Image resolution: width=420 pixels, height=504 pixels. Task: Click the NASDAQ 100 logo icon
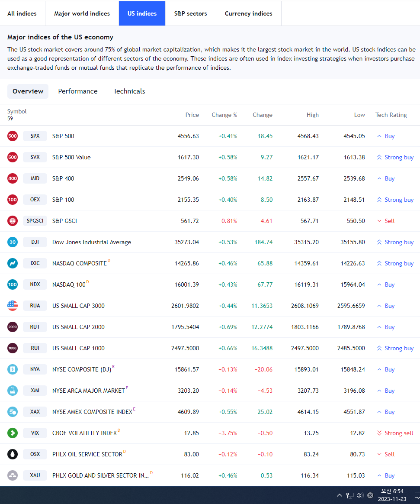[13, 284]
